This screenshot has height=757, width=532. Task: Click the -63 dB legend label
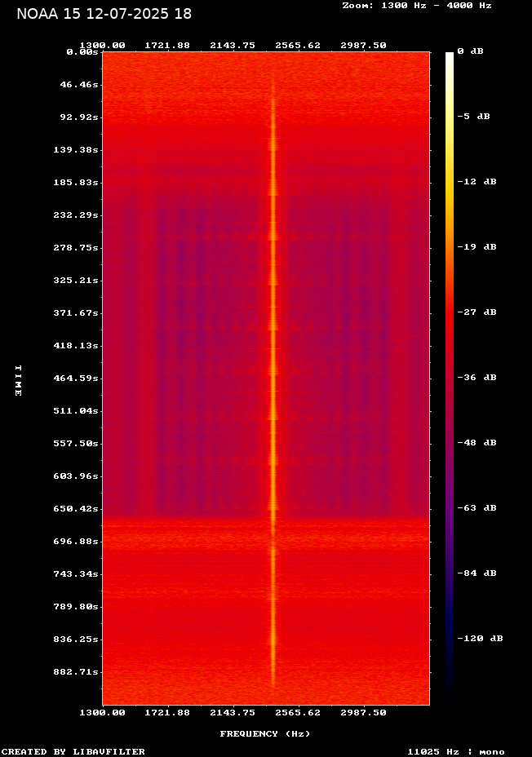pyautogui.click(x=477, y=508)
